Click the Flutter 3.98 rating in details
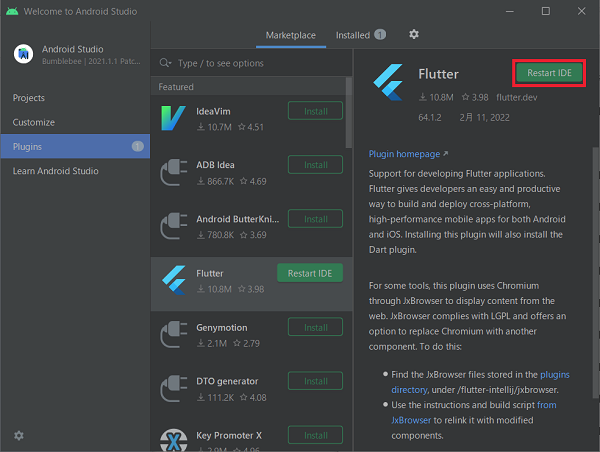Viewport: 600px width, 452px height. click(x=475, y=98)
